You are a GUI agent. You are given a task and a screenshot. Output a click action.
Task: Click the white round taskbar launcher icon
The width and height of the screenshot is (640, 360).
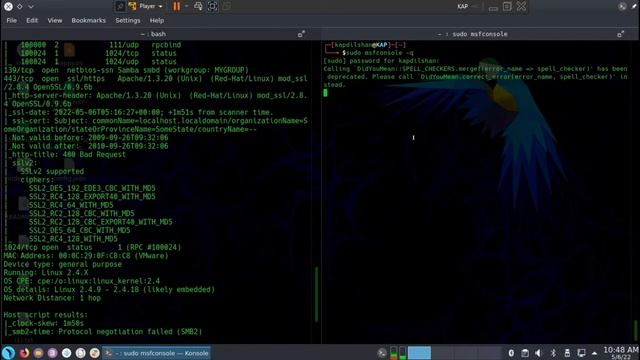(x=80, y=353)
